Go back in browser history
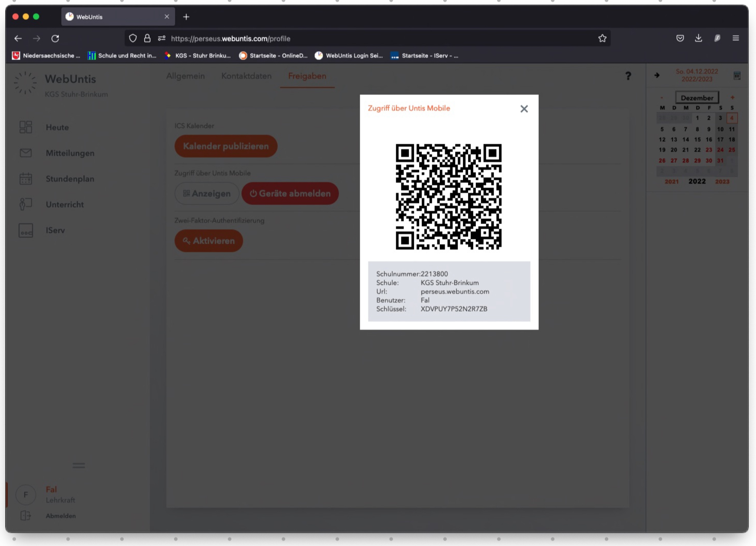This screenshot has height=546, width=756. (x=18, y=39)
